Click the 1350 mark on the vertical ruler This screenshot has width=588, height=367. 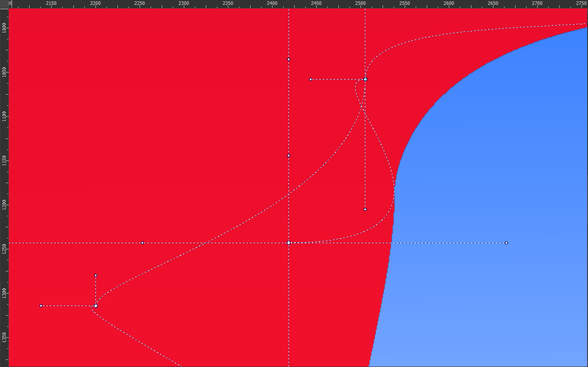click(x=4, y=337)
